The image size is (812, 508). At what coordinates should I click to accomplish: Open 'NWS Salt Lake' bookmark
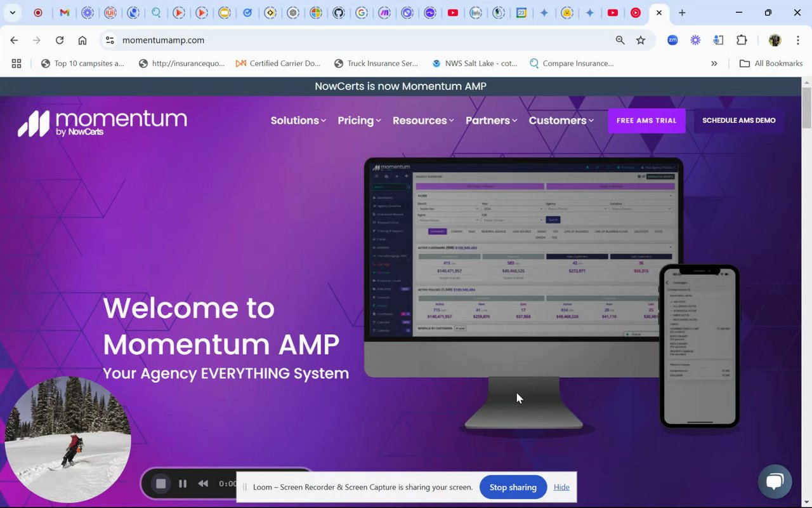click(x=475, y=63)
